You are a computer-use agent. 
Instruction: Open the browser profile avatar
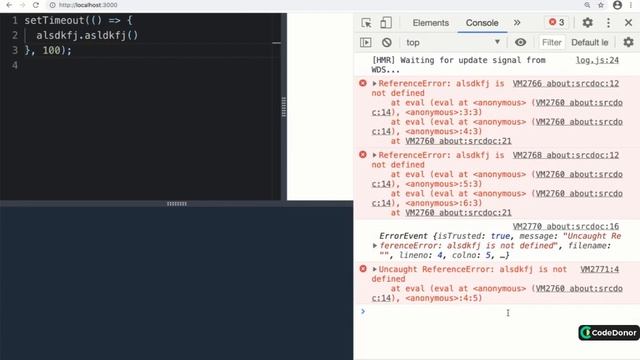pos(618,5)
